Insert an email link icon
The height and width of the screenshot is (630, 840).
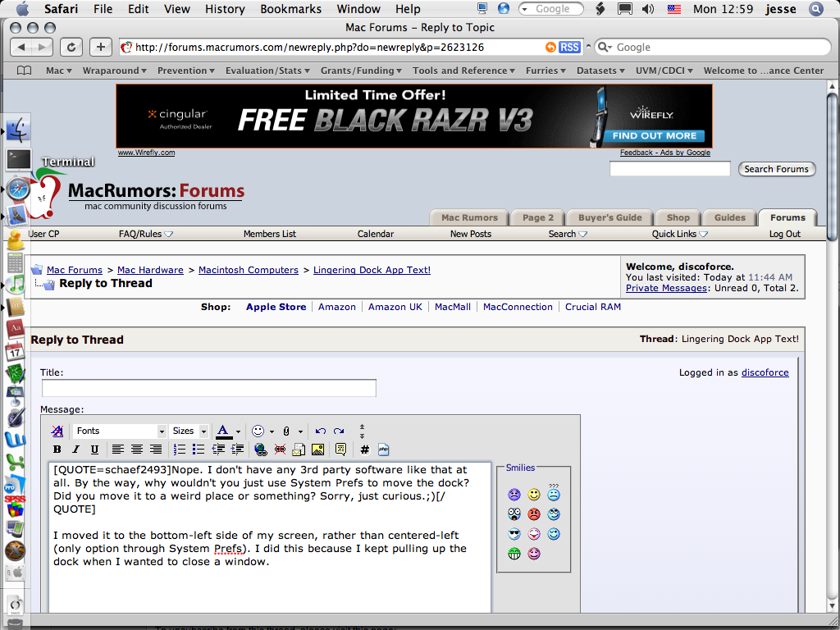[x=299, y=450]
